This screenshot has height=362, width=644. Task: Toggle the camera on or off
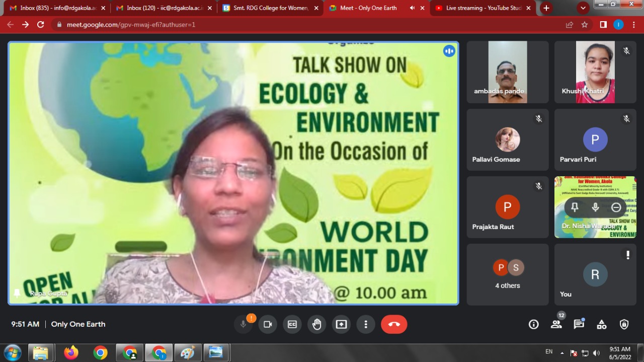pos(268,324)
